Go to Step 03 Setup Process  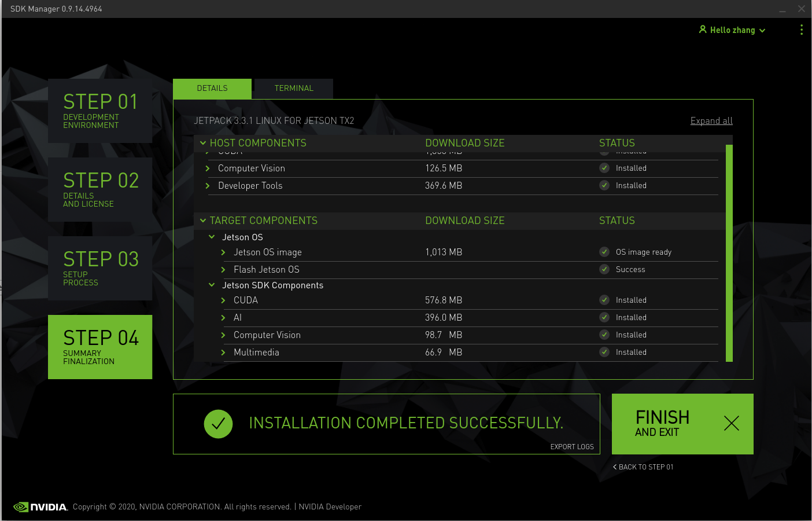coord(100,268)
